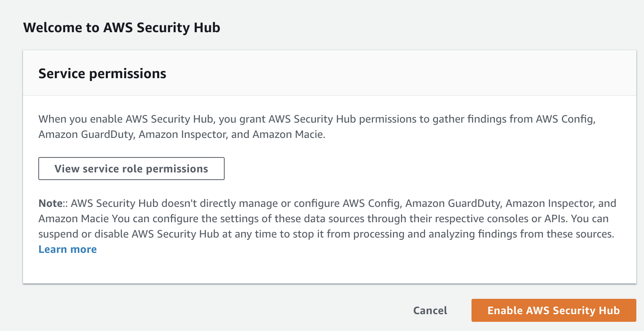Click View service role permissions button
The image size is (644, 331).
[131, 169]
